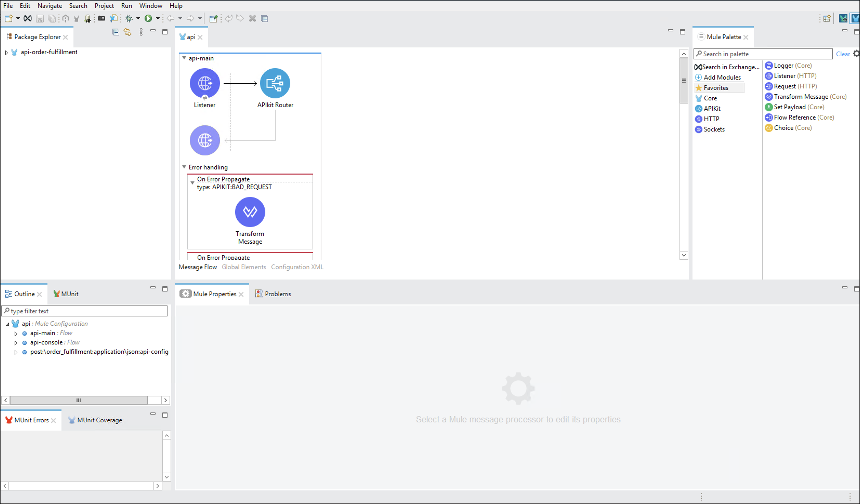860x504 pixels.
Task: Expand api-main Flow in Outline
Action: point(16,334)
